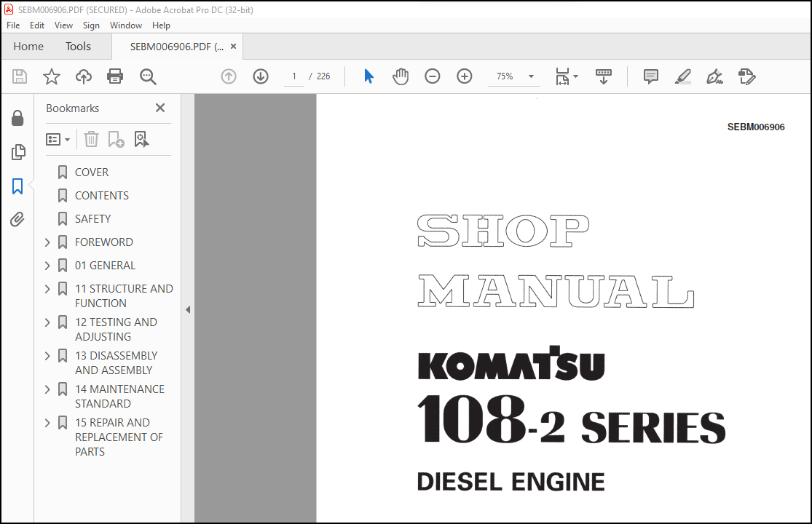812x524 pixels.
Task: Expand 15 REPAIR AND REPLACEMENT bookmark
Action: 47,423
